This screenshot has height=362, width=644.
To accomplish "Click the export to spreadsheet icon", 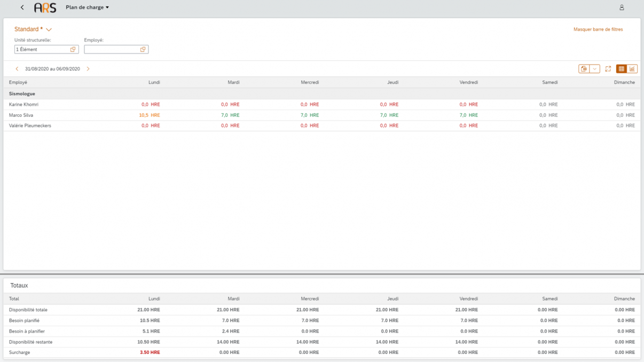I will (x=584, y=69).
